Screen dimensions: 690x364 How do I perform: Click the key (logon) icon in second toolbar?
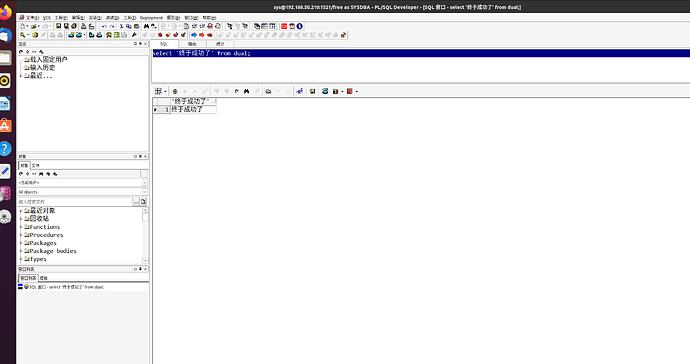[22, 35]
